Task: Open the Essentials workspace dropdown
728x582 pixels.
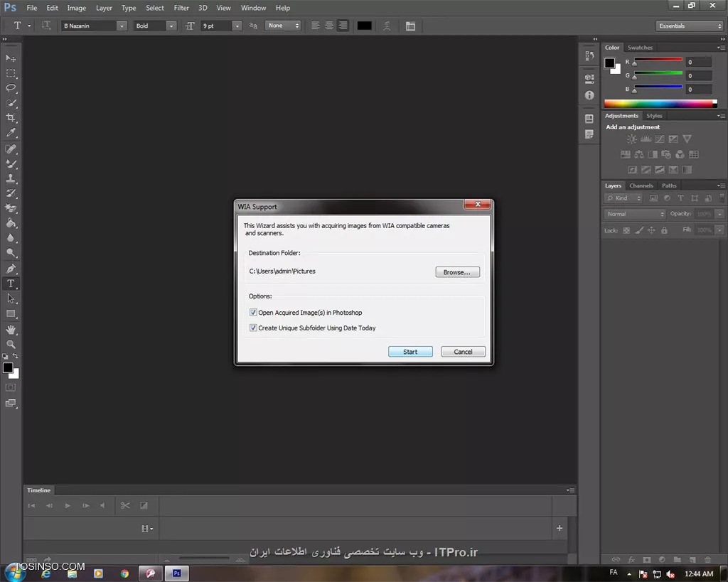Action: tap(690, 26)
